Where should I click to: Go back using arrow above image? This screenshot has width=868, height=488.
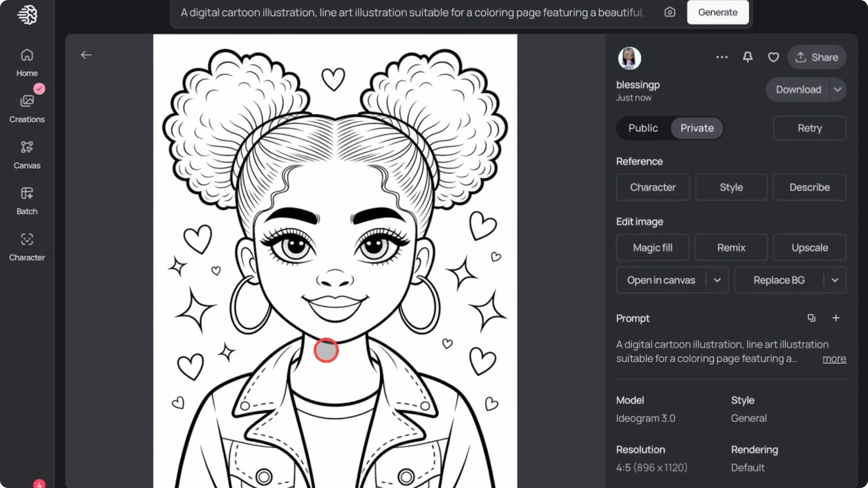pyautogui.click(x=86, y=55)
